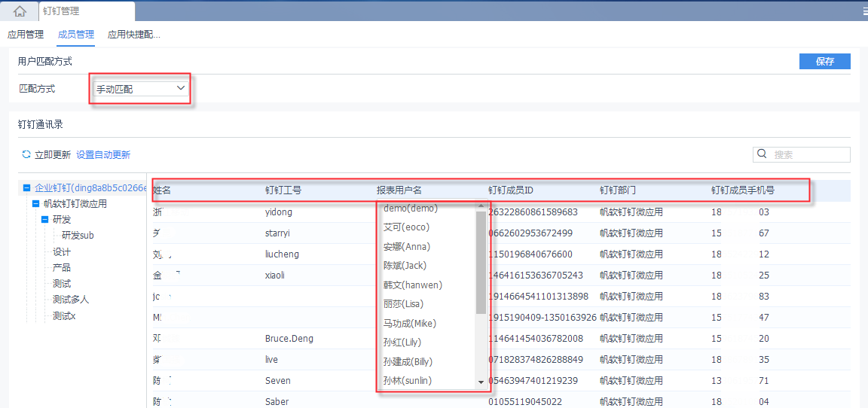Switch to 应用管理 tab

pos(26,35)
